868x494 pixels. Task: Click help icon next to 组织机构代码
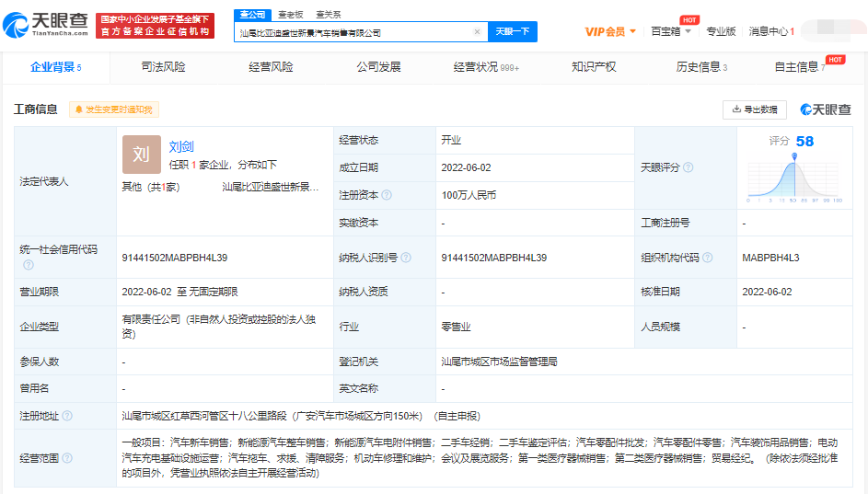pyautogui.click(x=707, y=258)
